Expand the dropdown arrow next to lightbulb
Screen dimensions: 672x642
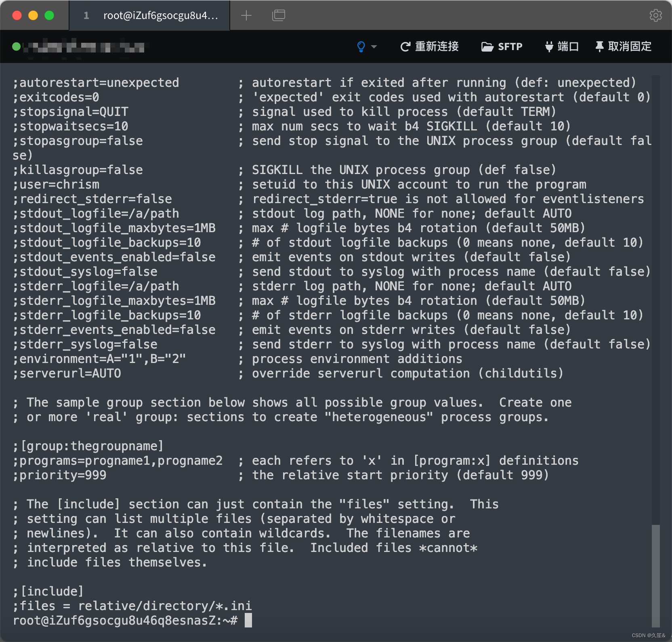click(x=374, y=47)
